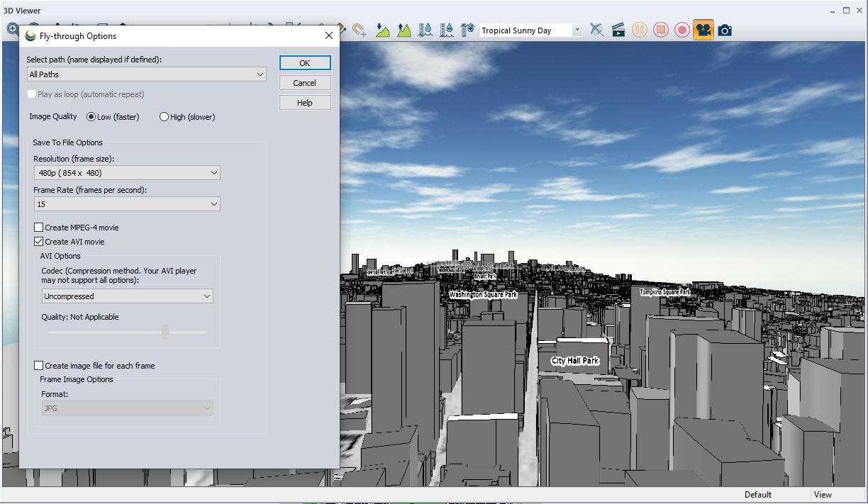Start recording the fly-through
Viewport: 868px width, 504px height.
(x=682, y=30)
